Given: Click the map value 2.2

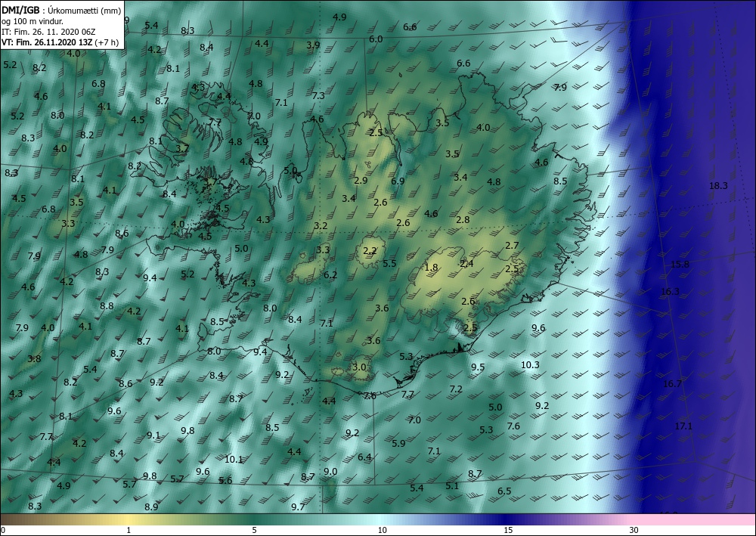Looking at the screenshot, I should (x=370, y=251).
